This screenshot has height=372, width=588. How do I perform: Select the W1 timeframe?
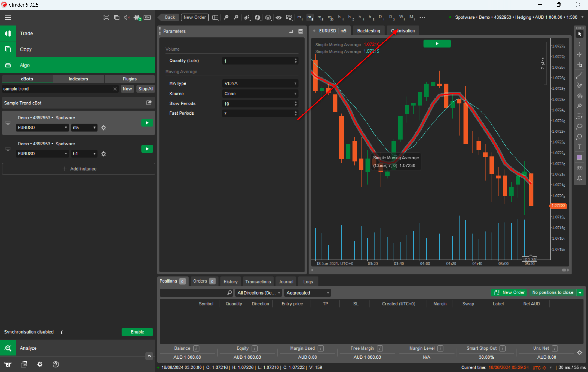(402, 17)
